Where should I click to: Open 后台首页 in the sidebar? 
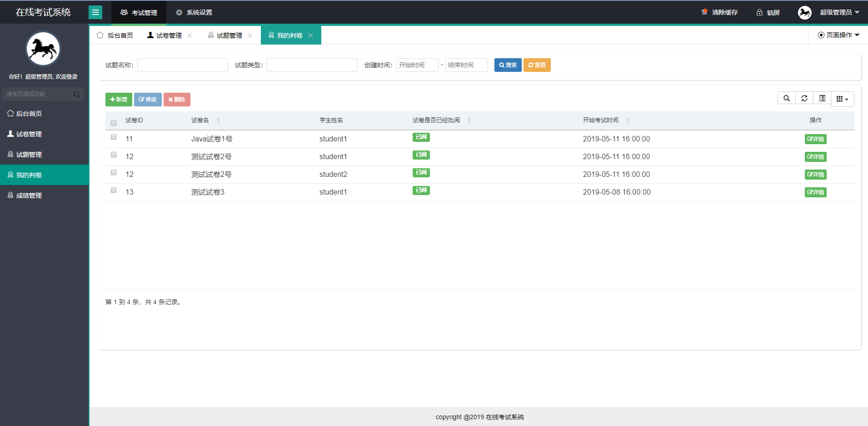(x=44, y=114)
